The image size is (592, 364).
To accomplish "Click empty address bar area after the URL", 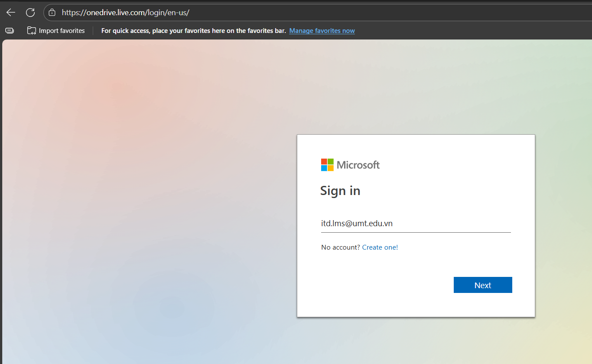I will [368, 13].
